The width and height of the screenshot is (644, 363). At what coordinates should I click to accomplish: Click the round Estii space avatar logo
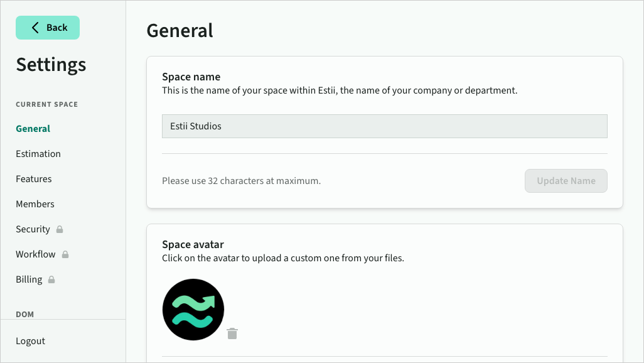pyautogui.click(x=193, y=310)
